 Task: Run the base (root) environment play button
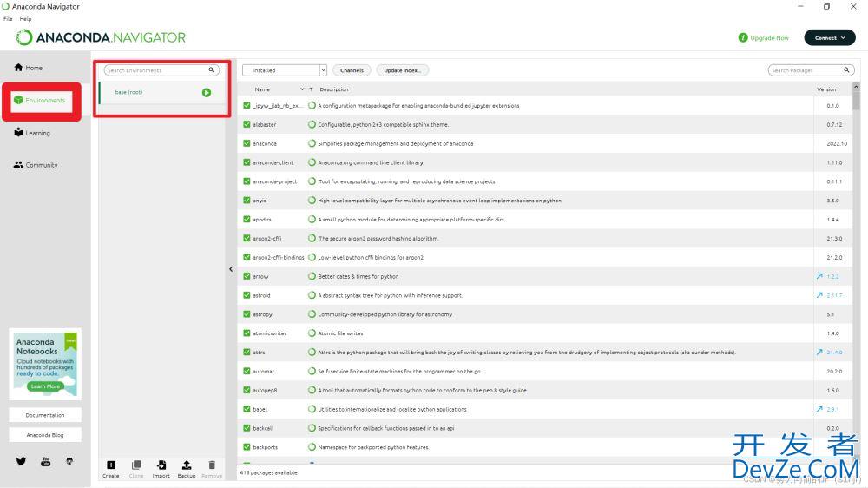click(x=207, y=93)
